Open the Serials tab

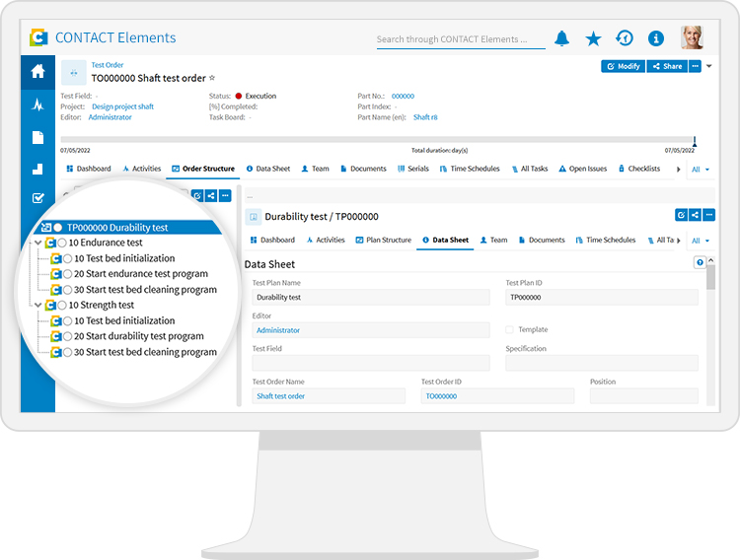pyautogui.click(x=413, y=169)
